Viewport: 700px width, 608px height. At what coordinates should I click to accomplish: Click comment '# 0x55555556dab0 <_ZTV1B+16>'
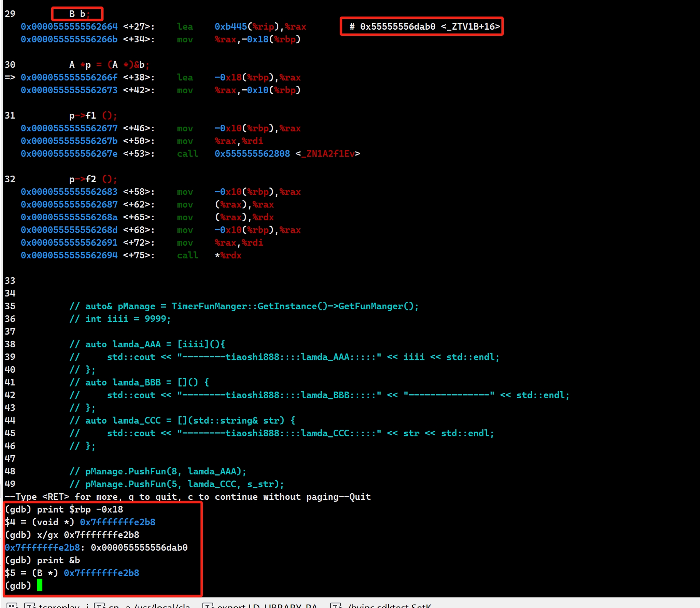click(x=424, y=27)
